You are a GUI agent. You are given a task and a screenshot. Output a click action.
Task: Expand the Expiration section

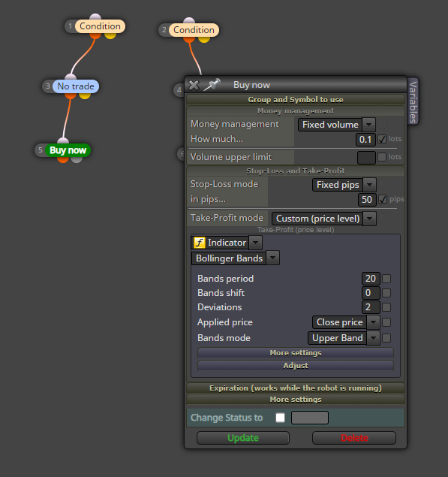click(296, 388)
